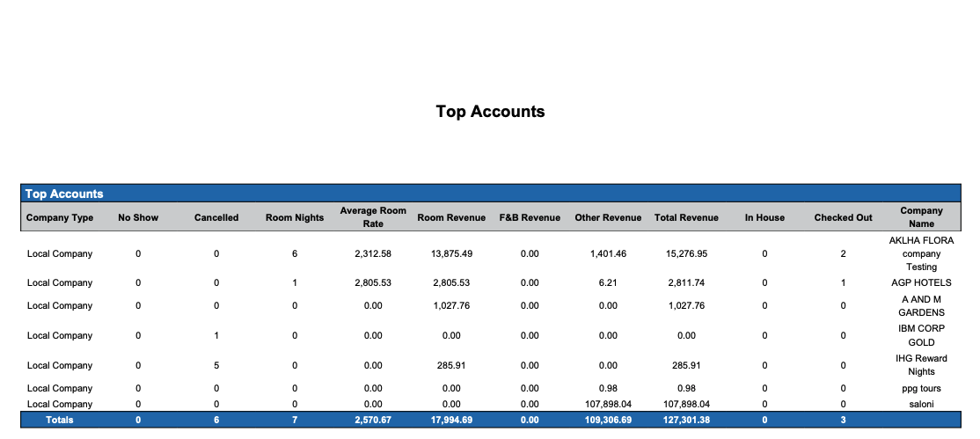Viewport: 980px width, 439px height.
Task: Select the AGP HOTELS company name
Action: [921, 283]
